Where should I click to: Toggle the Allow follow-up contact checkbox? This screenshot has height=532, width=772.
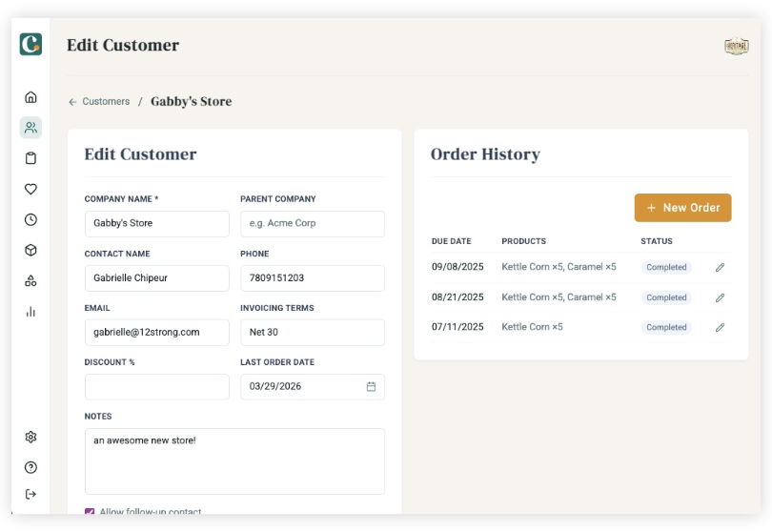[90, 512]
